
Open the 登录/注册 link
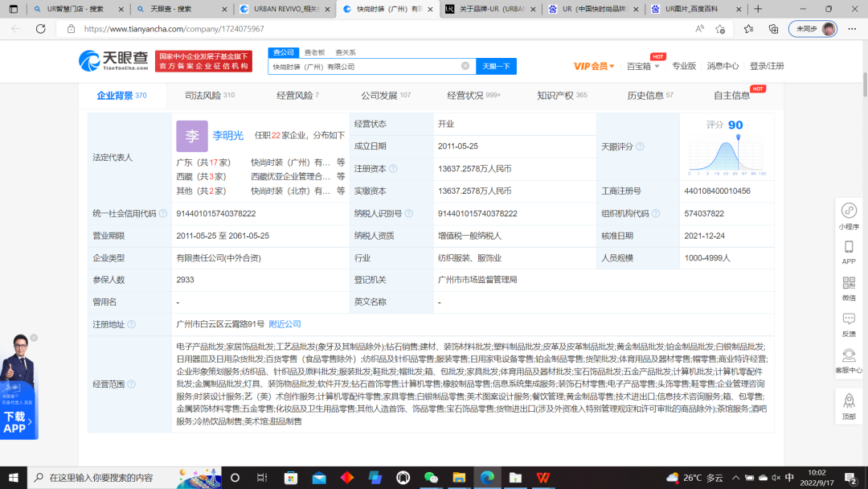pos(767,66)
